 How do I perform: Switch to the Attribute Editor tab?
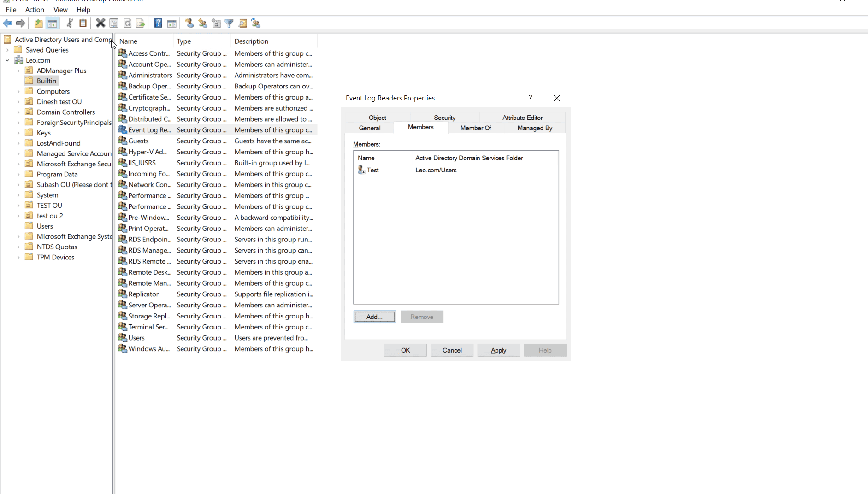(x=522, y=118)
